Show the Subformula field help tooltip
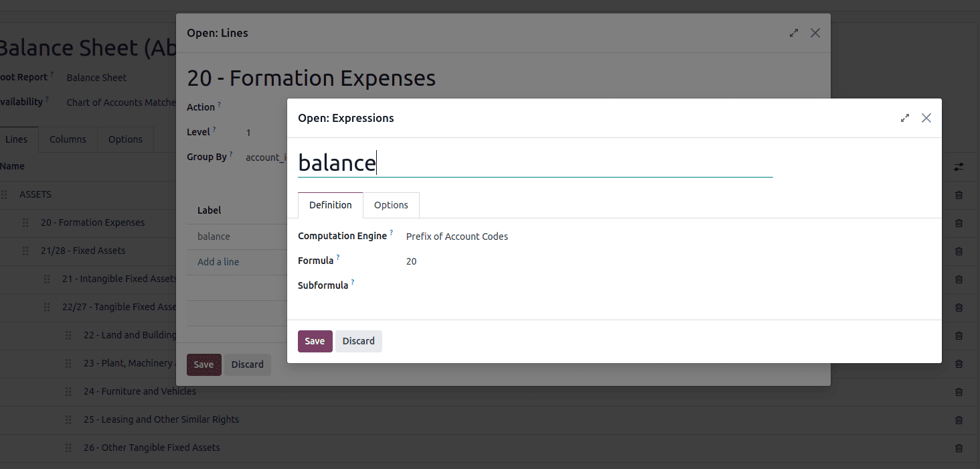Screen dimensions: 980x469 (x=353, y=282)
